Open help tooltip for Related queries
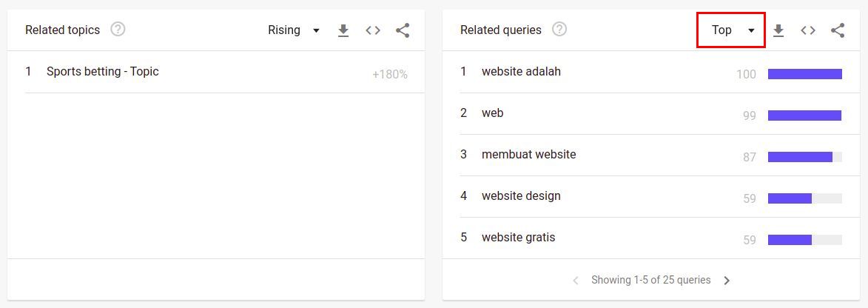The height and width of the screenshot is (308, 868). pos(559,30)
